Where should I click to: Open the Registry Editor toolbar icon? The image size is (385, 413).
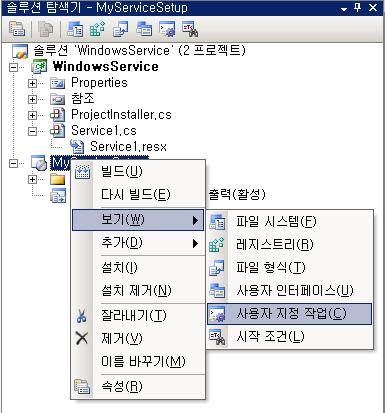tap(97, 29)
